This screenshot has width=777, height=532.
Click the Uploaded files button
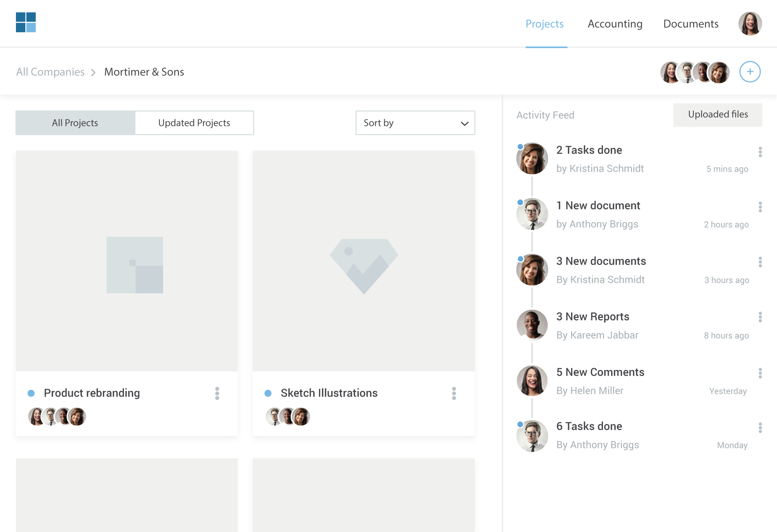[x=717, y=115]
